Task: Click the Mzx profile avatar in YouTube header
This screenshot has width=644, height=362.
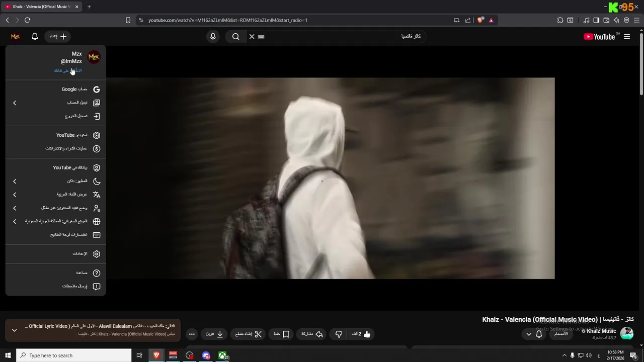Action: [x=15, y=36]
